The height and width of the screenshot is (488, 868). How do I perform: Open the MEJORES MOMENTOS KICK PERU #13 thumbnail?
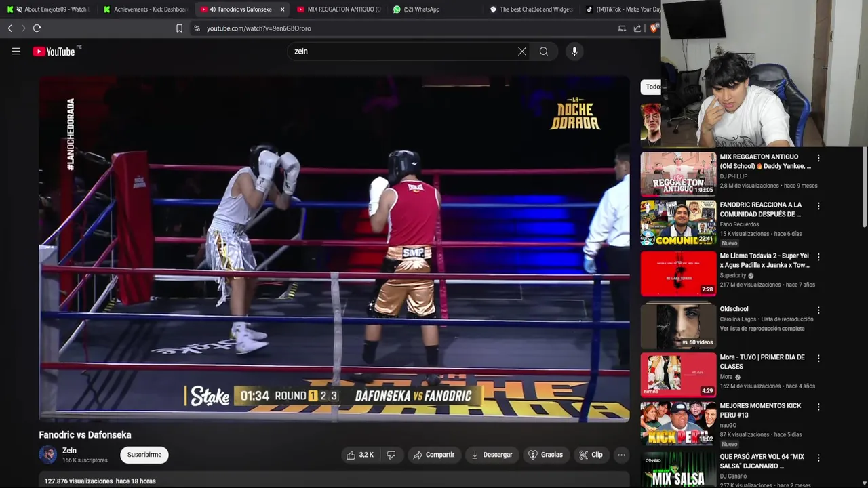point(678,424)
